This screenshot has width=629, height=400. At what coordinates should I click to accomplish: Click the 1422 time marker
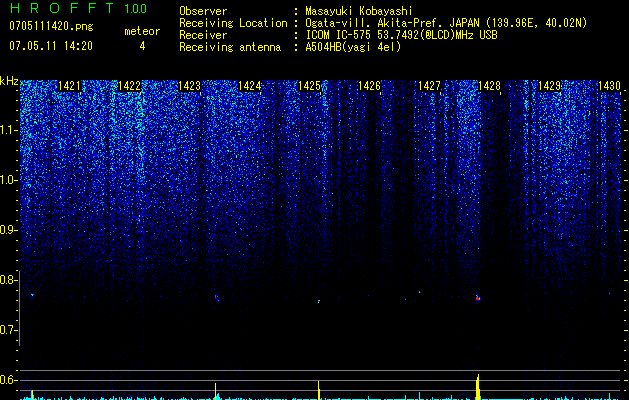coord(130,86)
